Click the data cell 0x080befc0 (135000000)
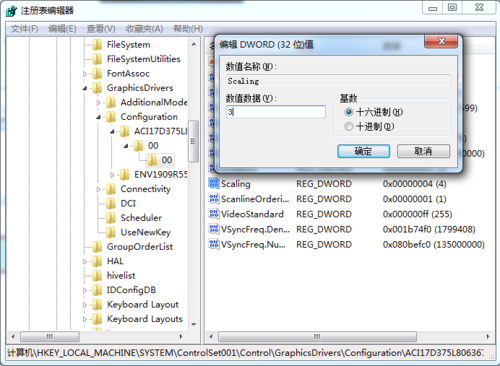The width and height of the screenshot is (500, 366). click(434, 245)
